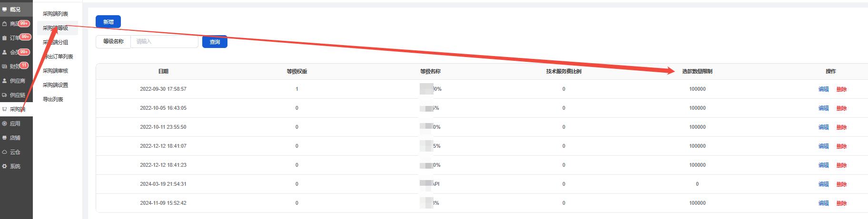Open the 采购端分组 submenu item
868x219 pixels.
point(55,42)
